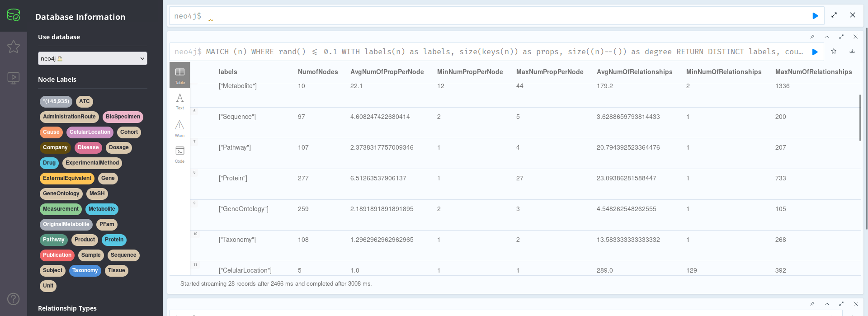Image resolution: width=868 pixels, height=316 pixels.
Task: Select the MeSH node label
Action: [x=97, y=194]
